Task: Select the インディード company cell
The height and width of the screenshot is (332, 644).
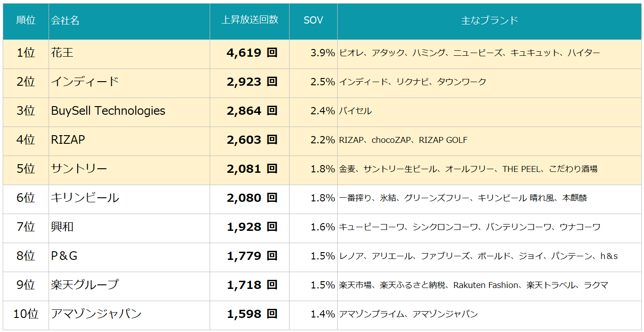Action: [x=129, y=82]
